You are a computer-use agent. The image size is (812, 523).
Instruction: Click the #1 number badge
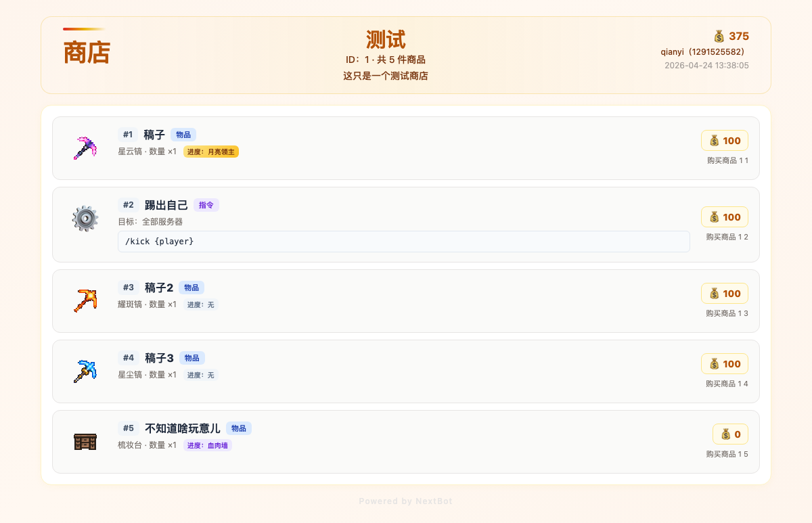[x=128, y=135]
